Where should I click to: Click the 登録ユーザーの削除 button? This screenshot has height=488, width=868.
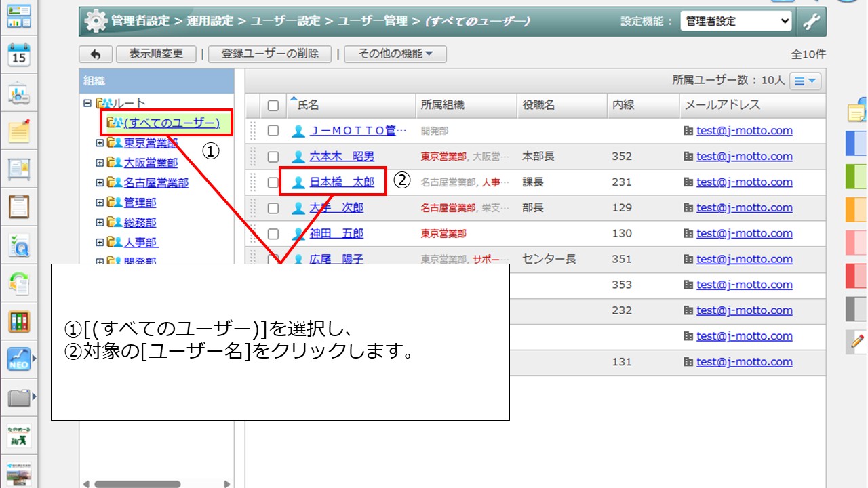[x=270, y=54]
